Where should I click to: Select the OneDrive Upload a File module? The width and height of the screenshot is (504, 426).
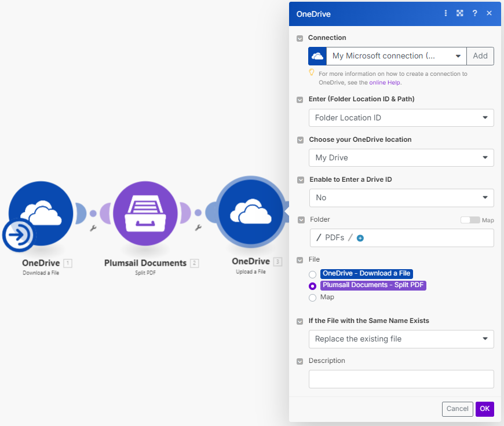click(251, 212)
